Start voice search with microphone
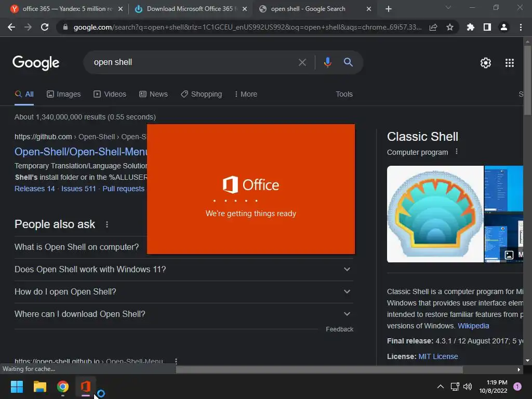The width and height of the screenshot is (532, 399). (327, 62)
